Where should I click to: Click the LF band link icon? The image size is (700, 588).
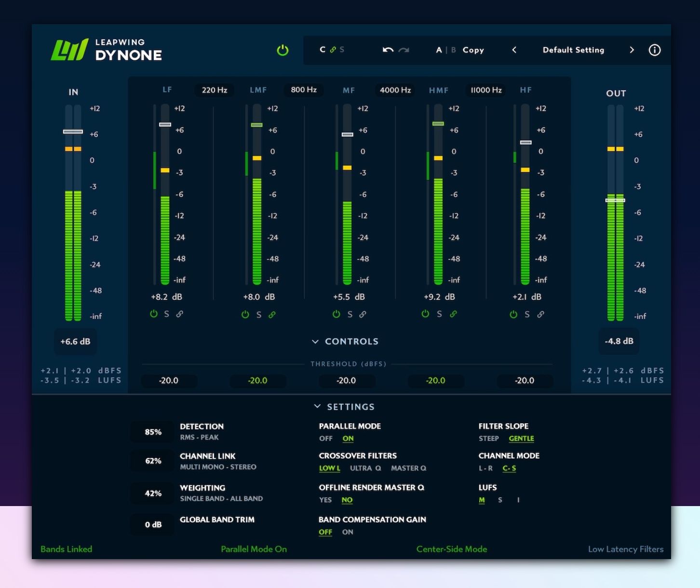179,314
